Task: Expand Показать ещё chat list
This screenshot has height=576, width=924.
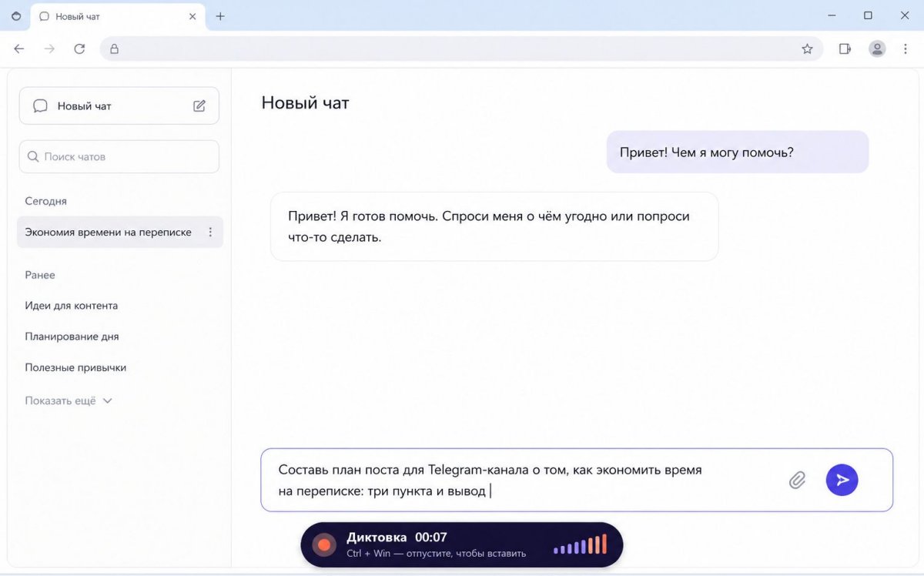Action: (x=69, y=400)
